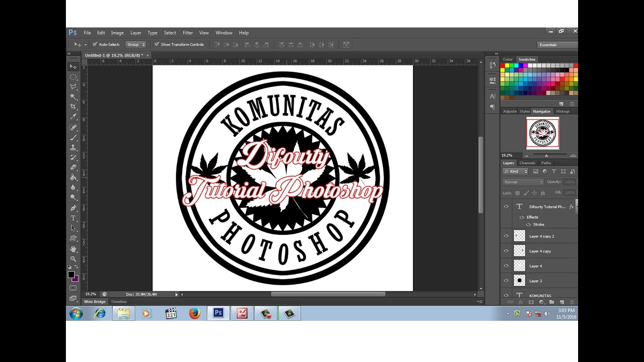Select the Crop tool
The height and width of the screenshot is (362, 644).
click(73, 107)
